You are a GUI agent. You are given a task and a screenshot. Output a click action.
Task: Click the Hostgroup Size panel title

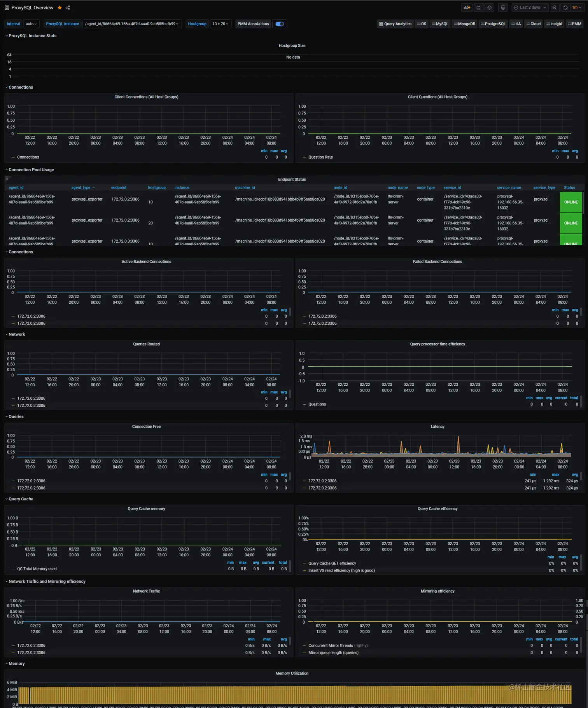[292, 45]
